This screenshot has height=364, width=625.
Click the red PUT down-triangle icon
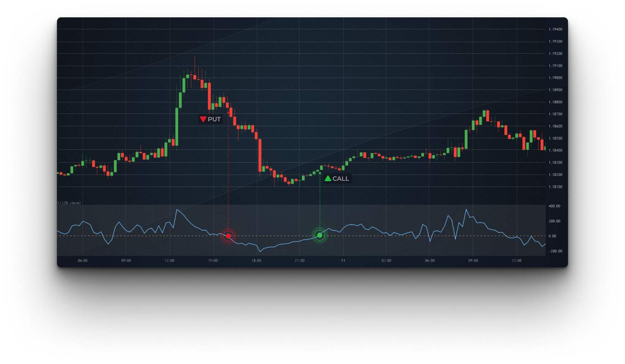(x=203, y=119)
